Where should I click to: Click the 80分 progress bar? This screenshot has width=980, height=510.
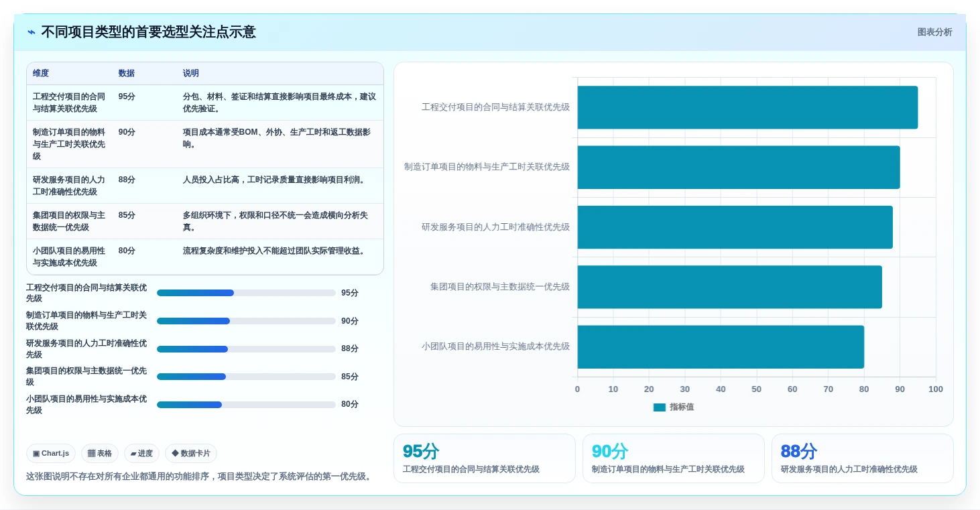[246, 404]
